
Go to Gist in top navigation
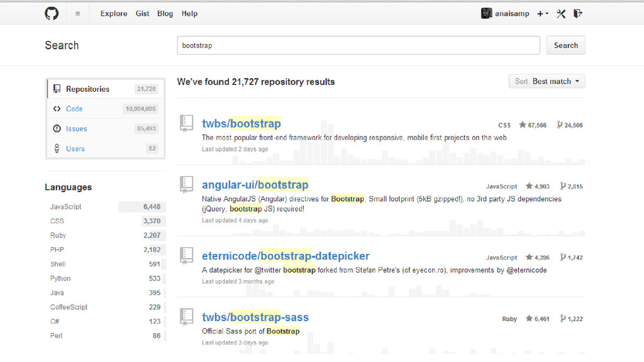click(x=142, y=14)
